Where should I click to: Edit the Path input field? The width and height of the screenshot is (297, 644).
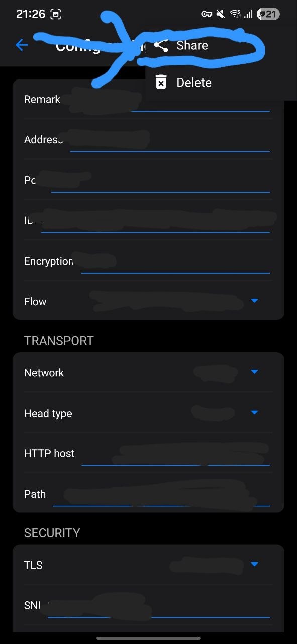point(161,495)
